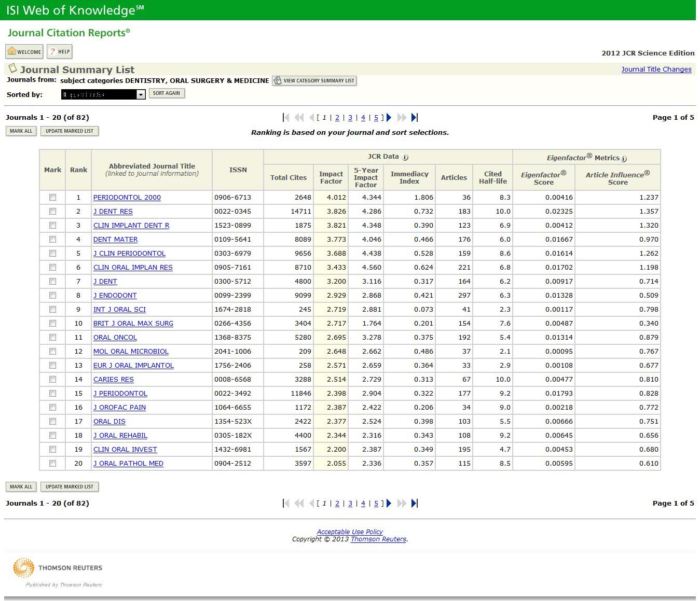This screenshot has height=601, width=700.
Task: Open the EUR J ORAL IMPLANTOL link
Action: 133,366
